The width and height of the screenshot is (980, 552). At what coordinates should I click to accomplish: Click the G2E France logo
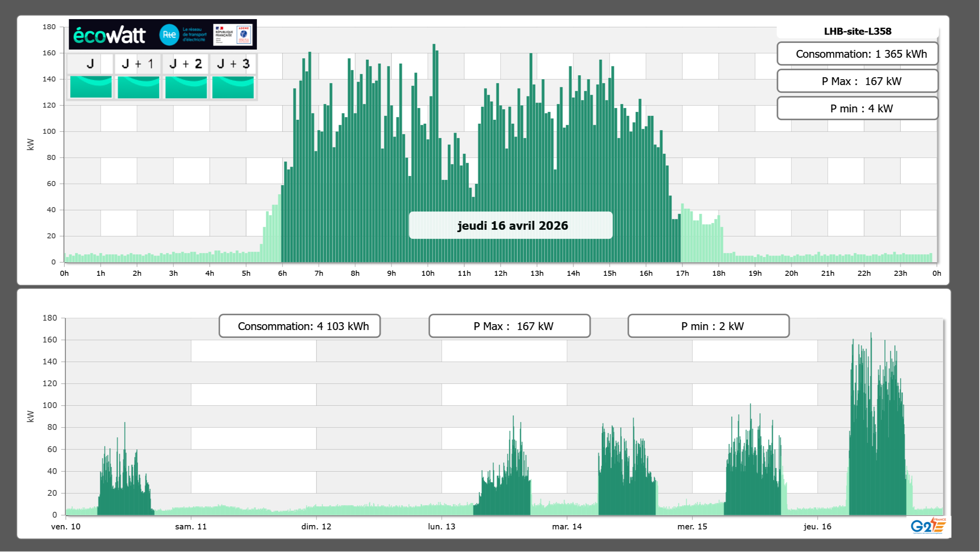928,526
